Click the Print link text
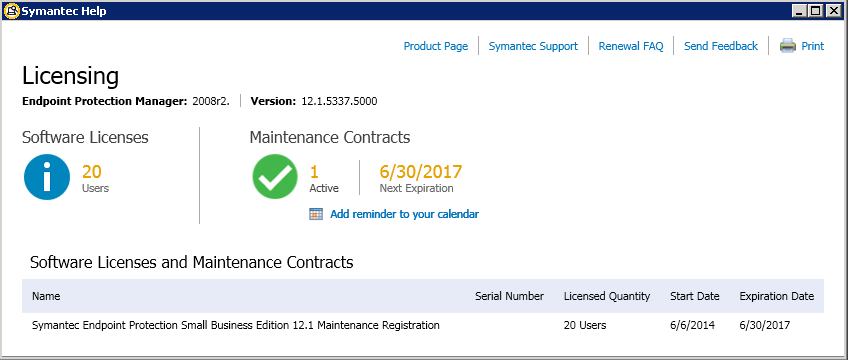This screenshot has height=360, width=848. pyautogui.click(x=812, y=46)
